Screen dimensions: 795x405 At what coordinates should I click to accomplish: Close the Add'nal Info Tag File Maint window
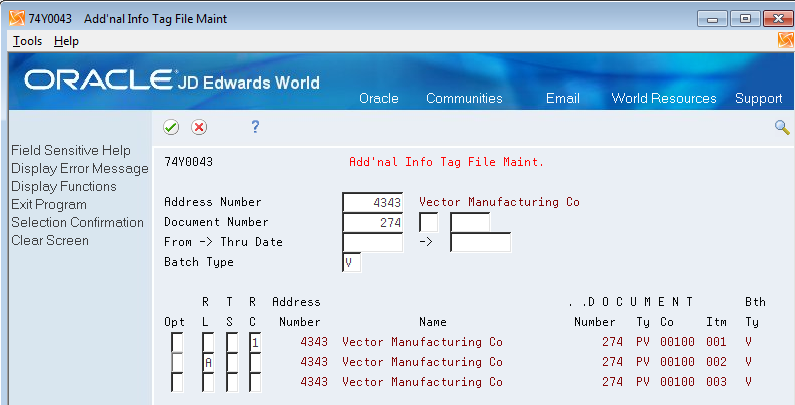(x=778, y=19)
